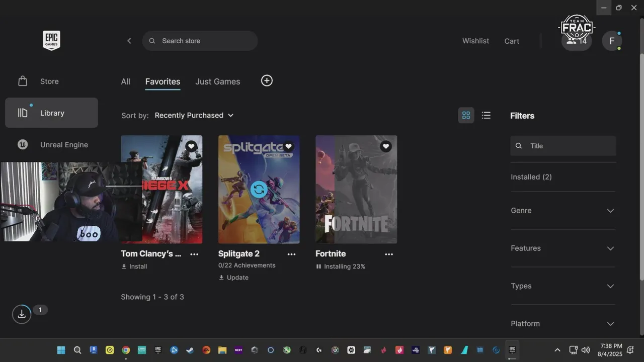644x362 pixels.
Task: Click the Splitgate 2 title
Action: (x=239, y=254)
